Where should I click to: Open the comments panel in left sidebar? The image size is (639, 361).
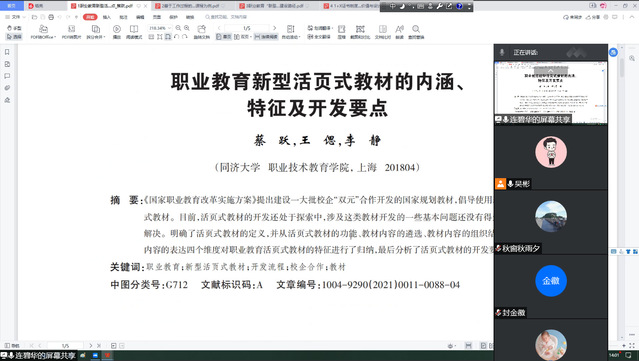(x=7, y=76)
